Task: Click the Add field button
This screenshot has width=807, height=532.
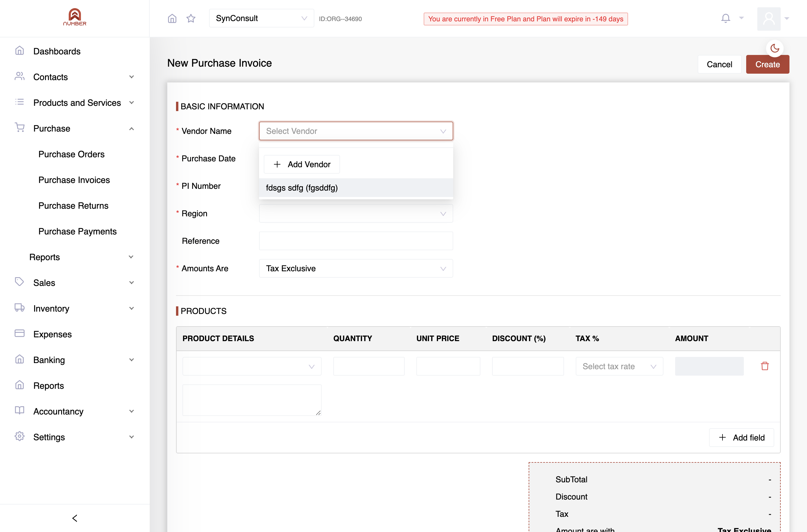Action: coord(741,437)
